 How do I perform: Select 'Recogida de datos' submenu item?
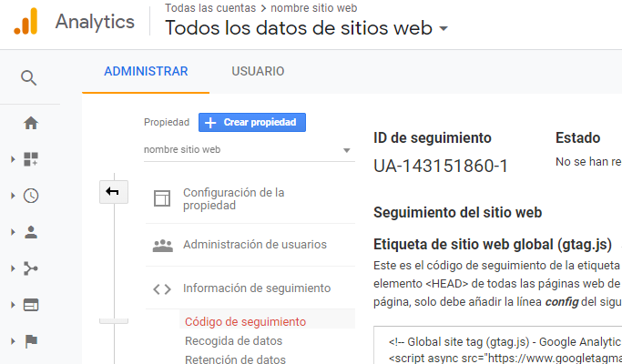click(234, 340)
